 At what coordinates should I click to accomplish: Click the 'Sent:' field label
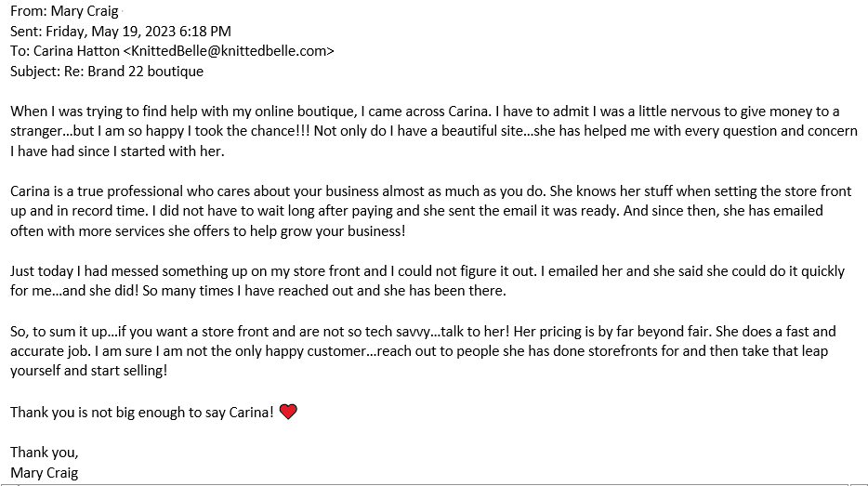[x=27, y=32]
